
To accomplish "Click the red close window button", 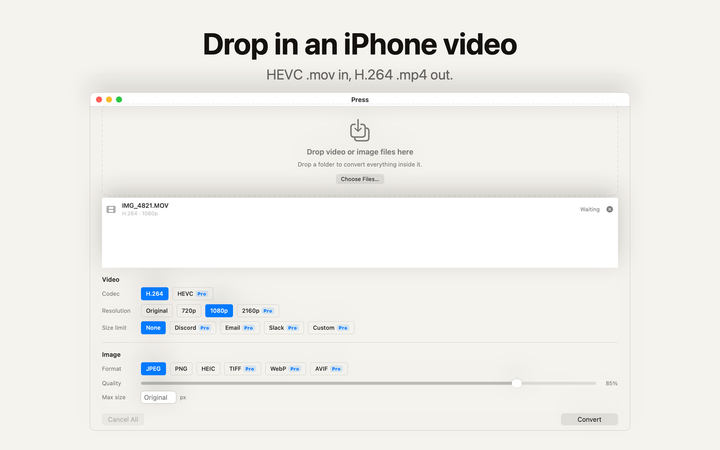I will click(x=99, y=99).
